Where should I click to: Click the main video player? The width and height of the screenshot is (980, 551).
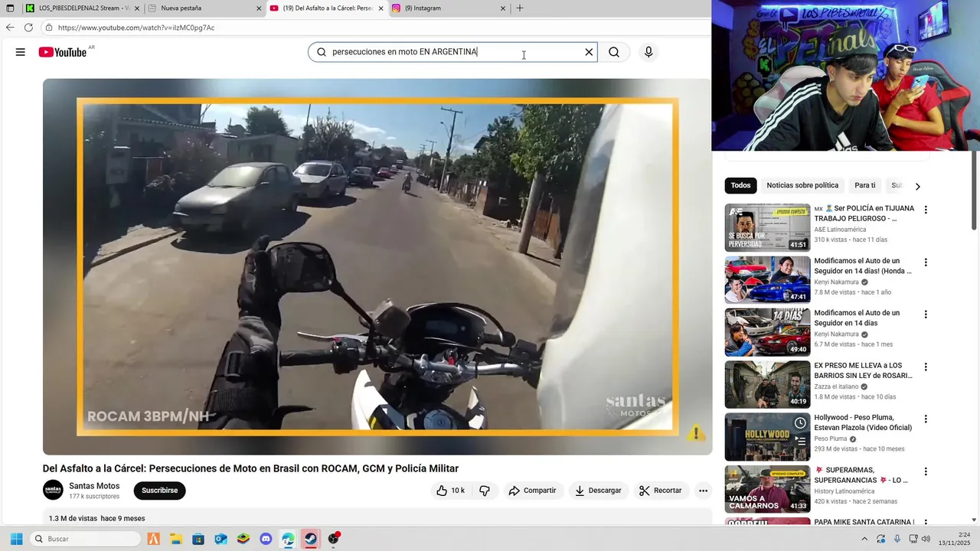coord(377,266)
